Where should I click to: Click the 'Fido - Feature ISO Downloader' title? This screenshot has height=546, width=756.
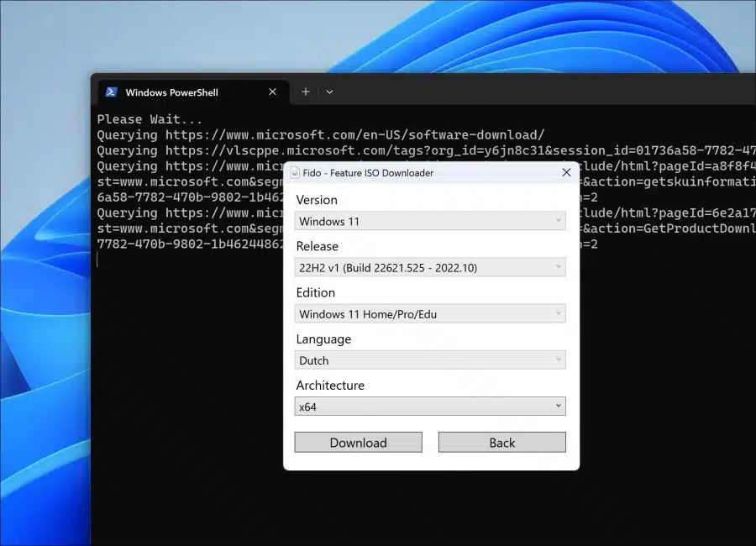click(x=368, y=173)
